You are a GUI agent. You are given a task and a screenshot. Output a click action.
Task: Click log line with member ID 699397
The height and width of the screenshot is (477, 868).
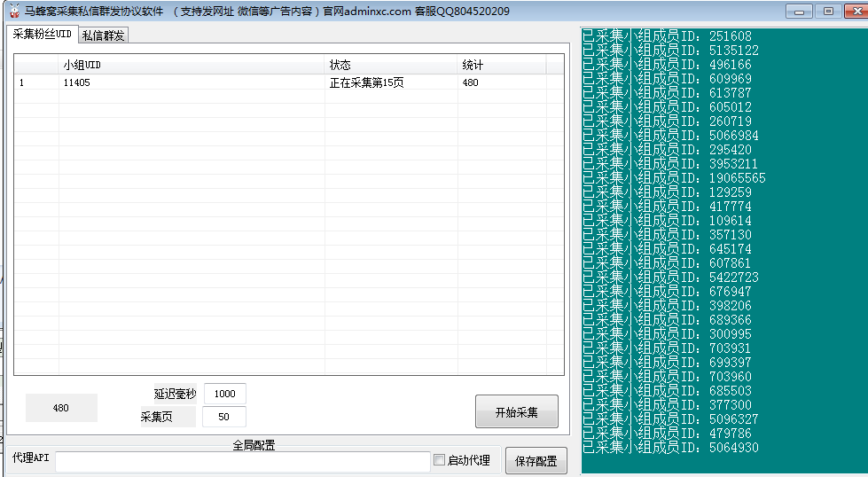(667, 363)
